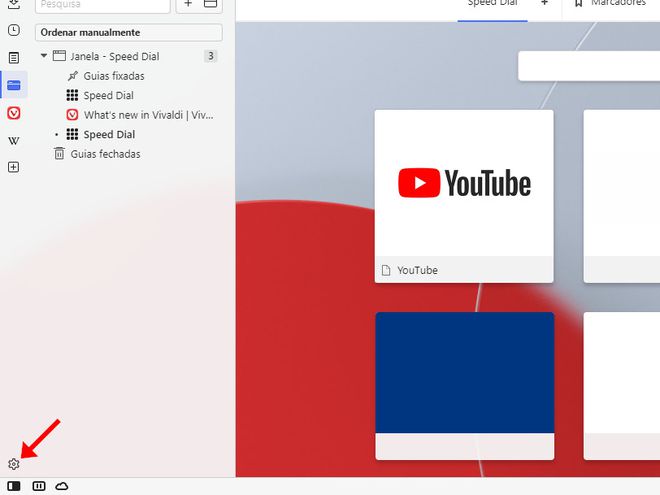Viewport: 660px width, 495px height.
Task: Select the Window panel icon in sidebar
Action: coord(14,85)
